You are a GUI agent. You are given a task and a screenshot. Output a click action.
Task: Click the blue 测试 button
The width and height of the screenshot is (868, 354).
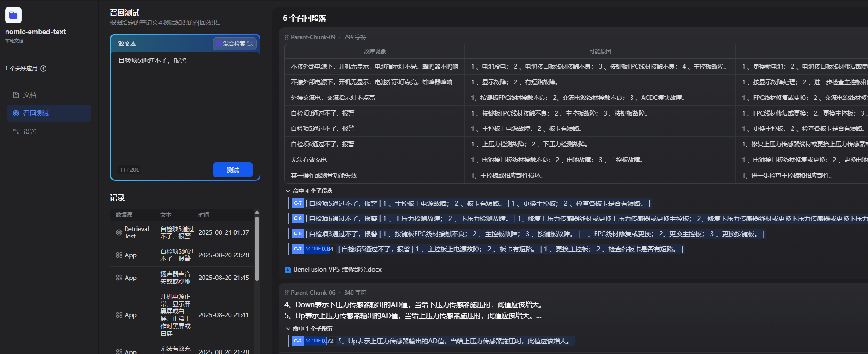pyautogui.click(x=233, y=170)
